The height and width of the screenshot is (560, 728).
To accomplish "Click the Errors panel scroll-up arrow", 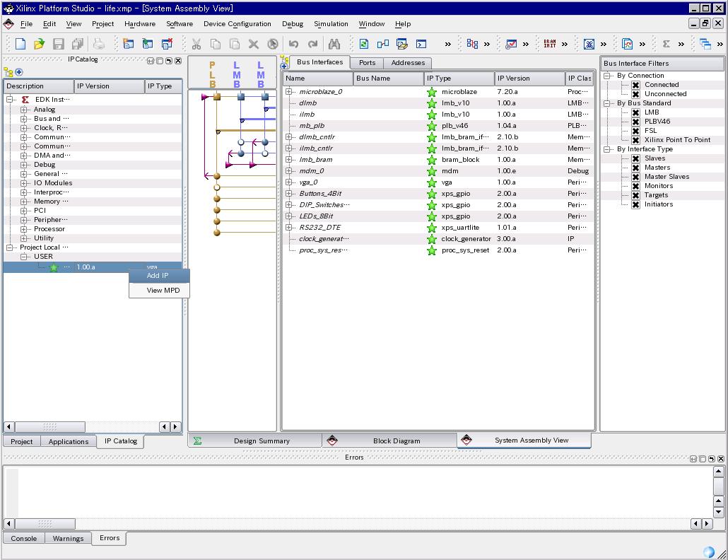I will 718,472.
